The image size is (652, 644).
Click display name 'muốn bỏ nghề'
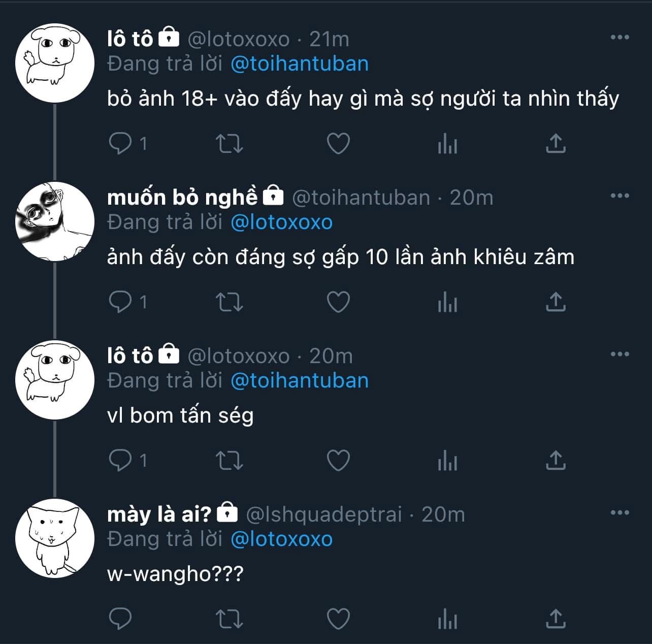(182, 197)
